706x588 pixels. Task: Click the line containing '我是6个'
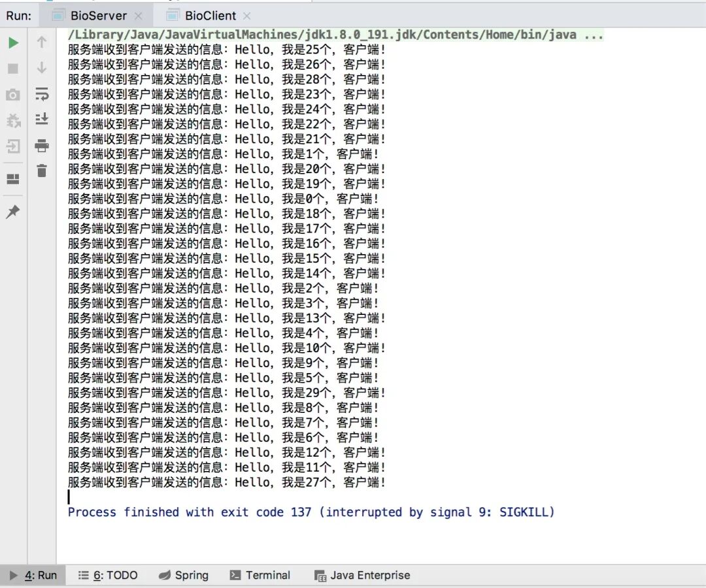point(224,437)
